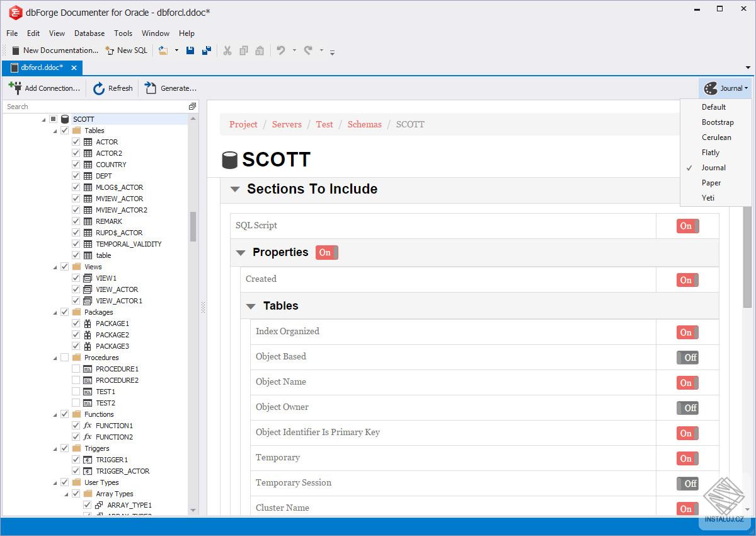Select the Bootstrap theme
The width and height of the screenshot is (756, 536).
pyautogui.click(x=716, y=122)
